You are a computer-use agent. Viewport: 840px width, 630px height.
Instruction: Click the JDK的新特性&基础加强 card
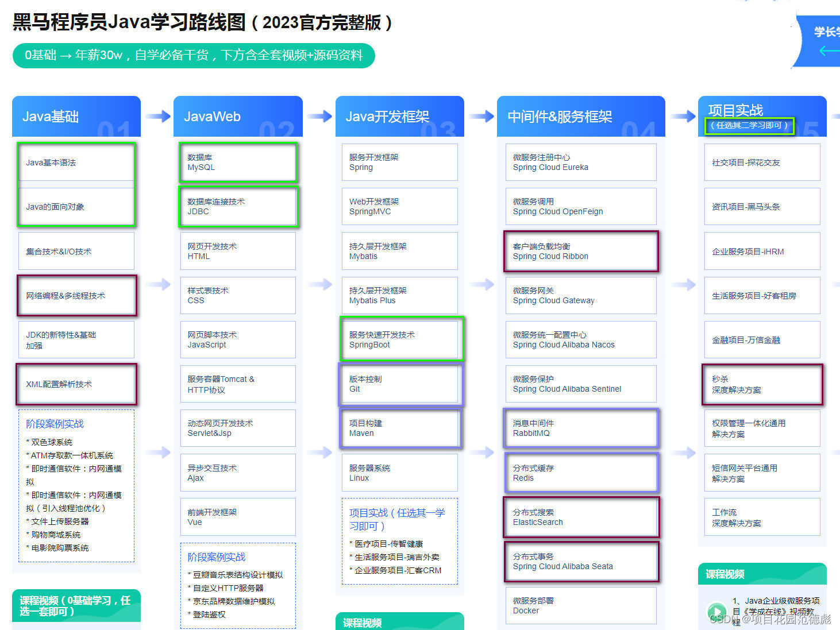(x=76, y=339)
